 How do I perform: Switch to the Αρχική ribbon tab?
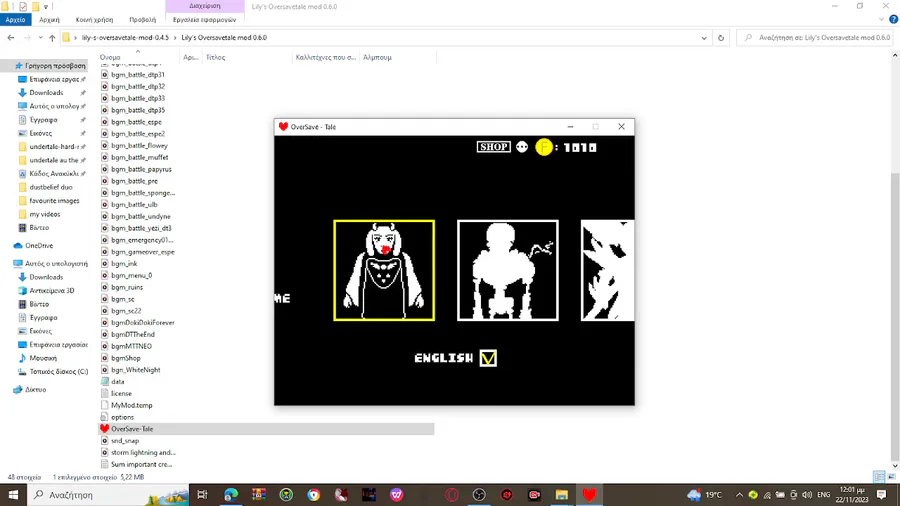[49, 20]
